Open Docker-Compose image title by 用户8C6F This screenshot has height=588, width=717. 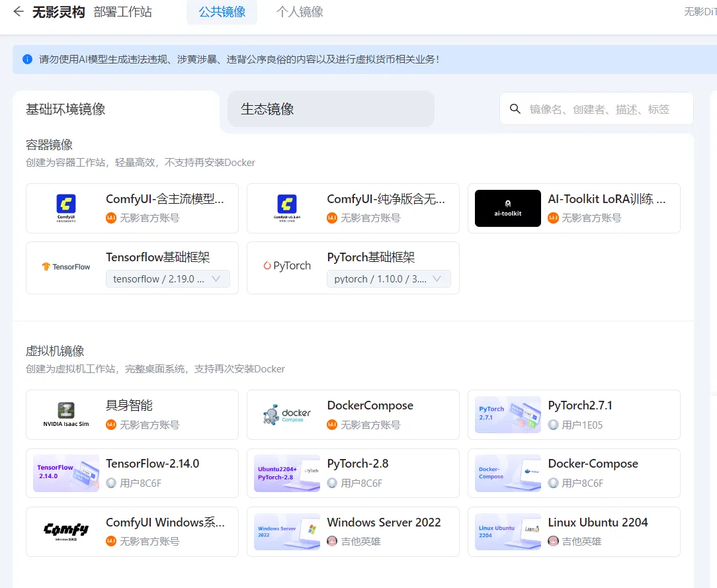593,464
